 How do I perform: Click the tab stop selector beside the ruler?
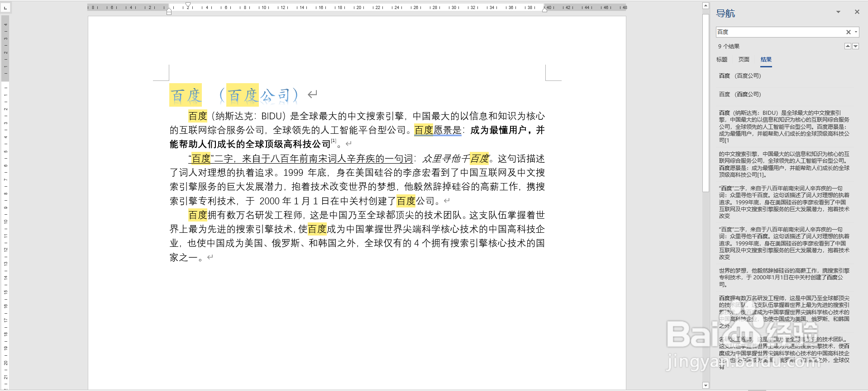click(x=5, y=8)
